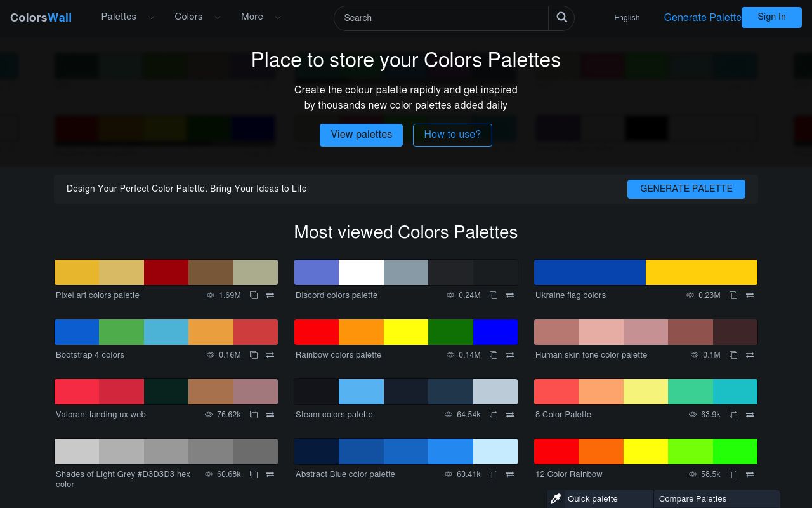The width and height of the screenshot is (812, 508).
Task: Click inside the Search input field
Action: [x=441, y=18]
